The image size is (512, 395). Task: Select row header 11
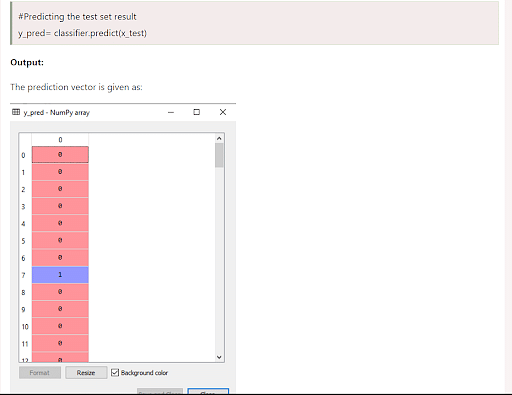(25, 344)
